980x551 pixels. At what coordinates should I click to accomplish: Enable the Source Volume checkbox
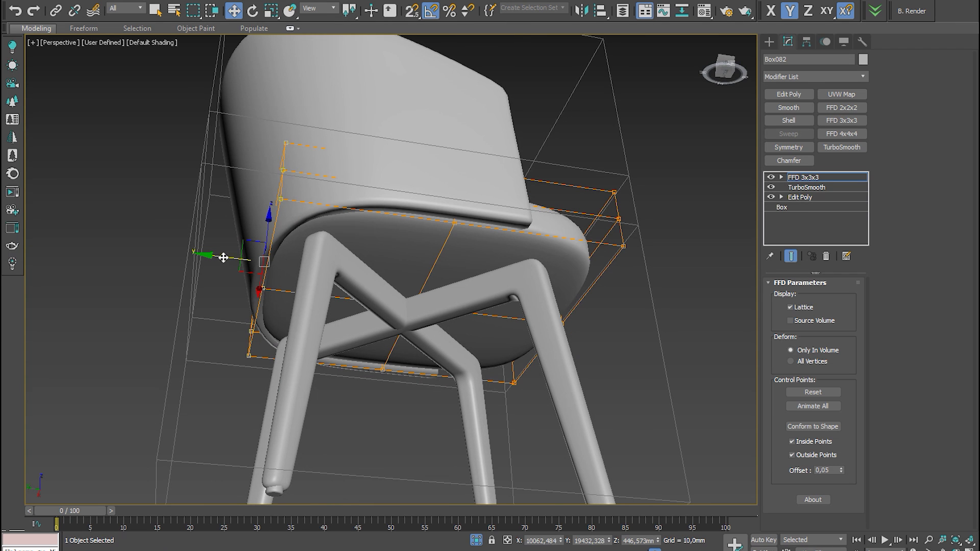coord(790,320)
